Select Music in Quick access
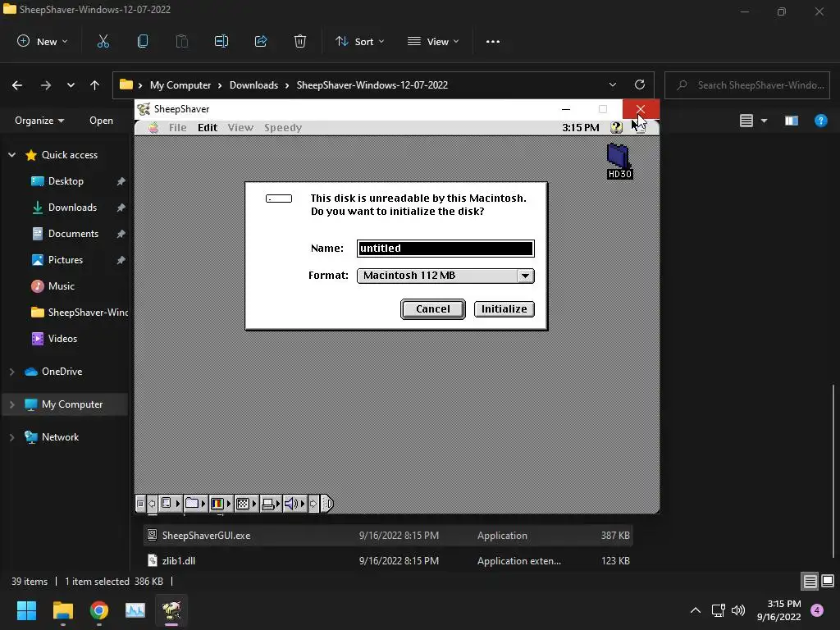The image size is (840, 630). 61,286
